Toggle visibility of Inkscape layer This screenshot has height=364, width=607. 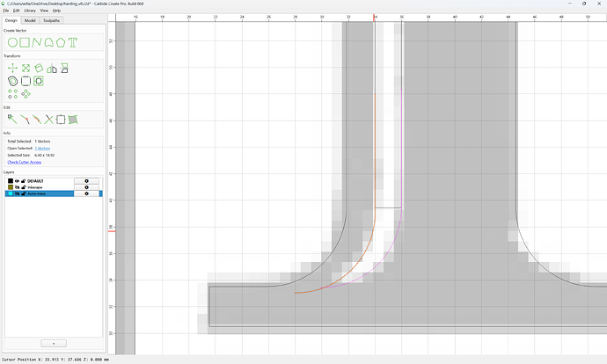tap(17, 187)
